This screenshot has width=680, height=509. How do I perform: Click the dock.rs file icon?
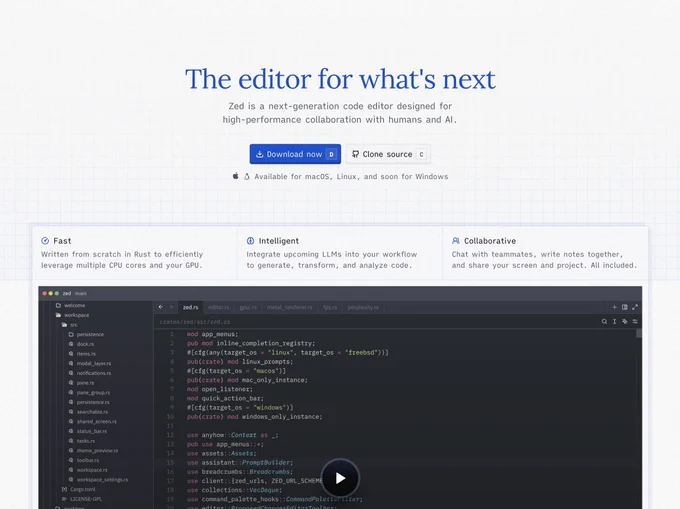coord(71,344)
